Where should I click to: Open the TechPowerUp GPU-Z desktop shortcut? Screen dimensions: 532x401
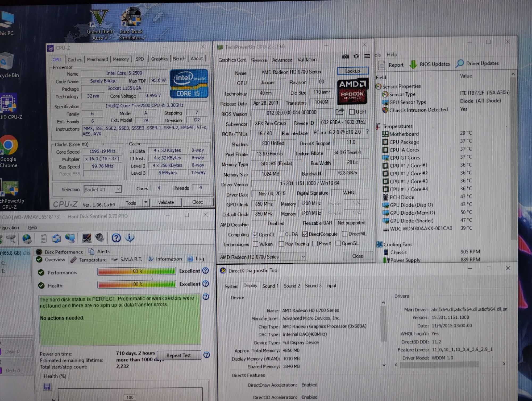click(11, 195)
